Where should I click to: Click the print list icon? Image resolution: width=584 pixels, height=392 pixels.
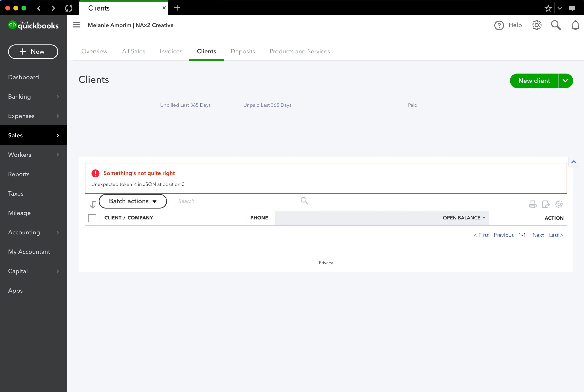coord(532,204)
